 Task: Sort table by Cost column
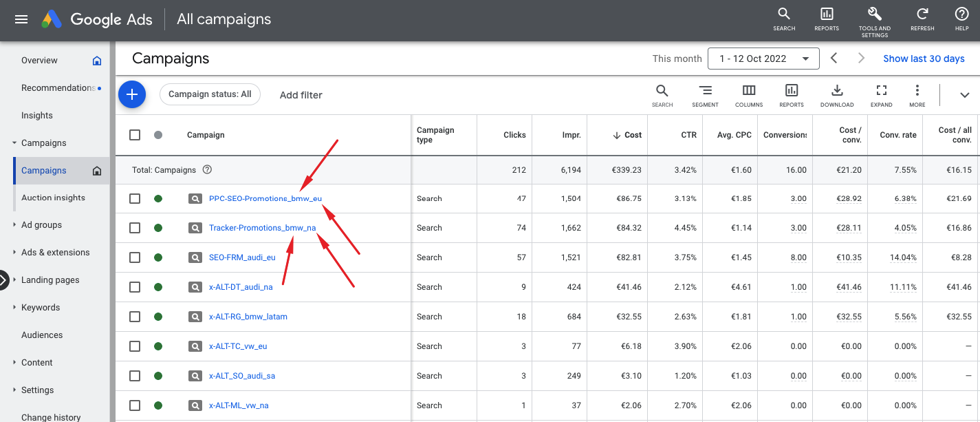pos(627,135)
